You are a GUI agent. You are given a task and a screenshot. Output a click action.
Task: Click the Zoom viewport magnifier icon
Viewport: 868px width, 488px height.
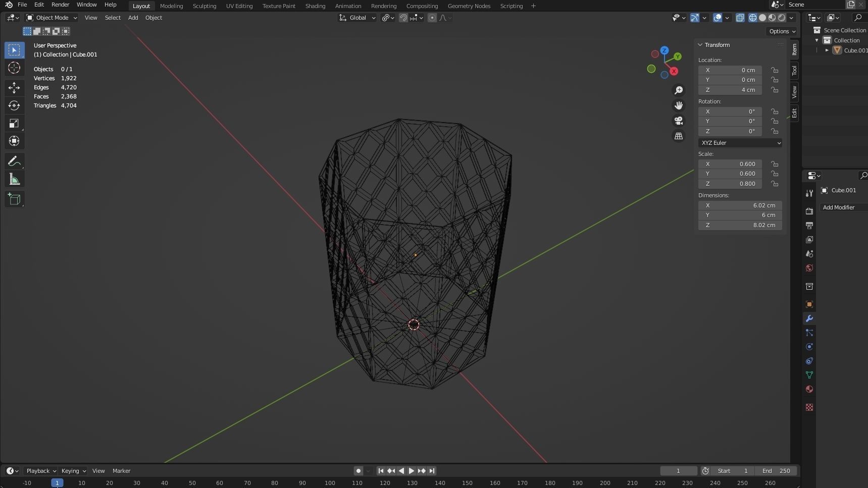679,90
